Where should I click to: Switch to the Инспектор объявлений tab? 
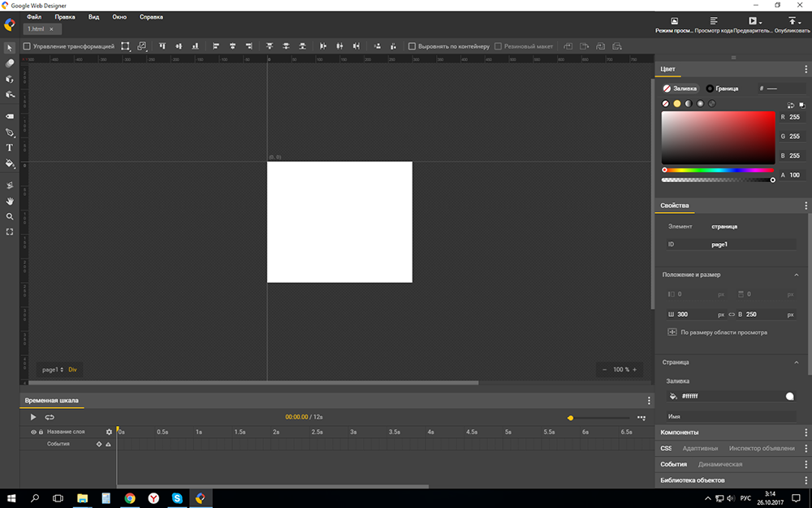click(761, 448)
